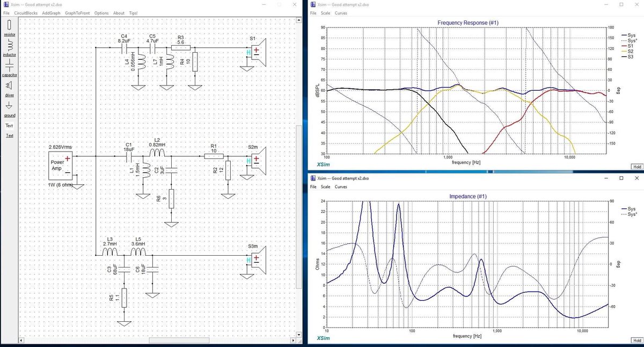Open the AddGraph menu
This screenshot has height=347, width=644.
point(51,13)
